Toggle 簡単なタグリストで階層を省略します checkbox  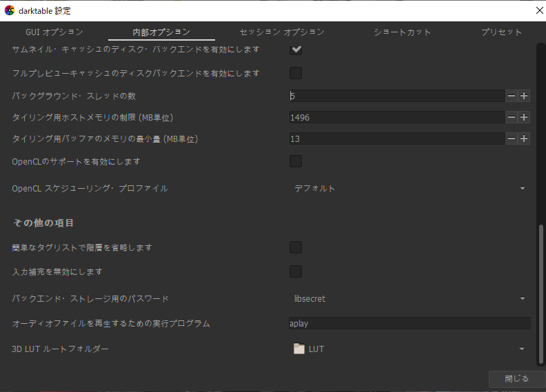296,247
